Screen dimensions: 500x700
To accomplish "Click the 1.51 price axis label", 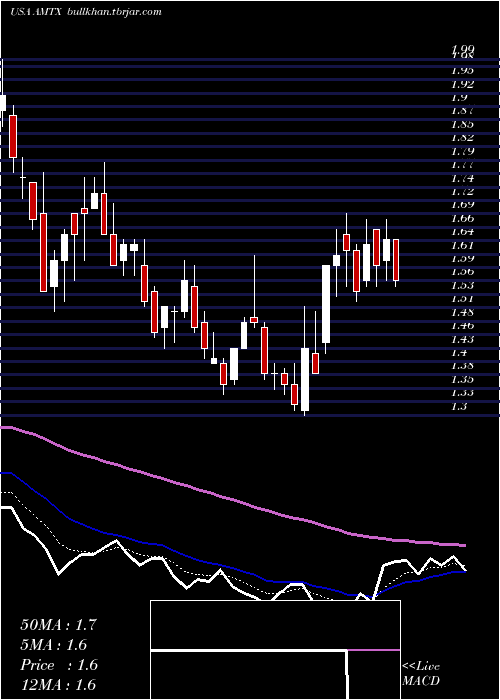I will 462,299.
